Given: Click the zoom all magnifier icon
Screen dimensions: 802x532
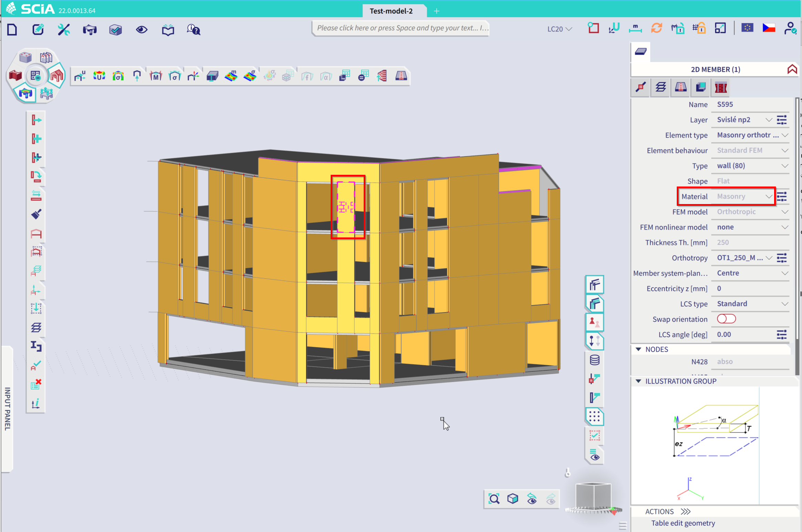Looking at the screenshot, I should [x=494, y=499].
